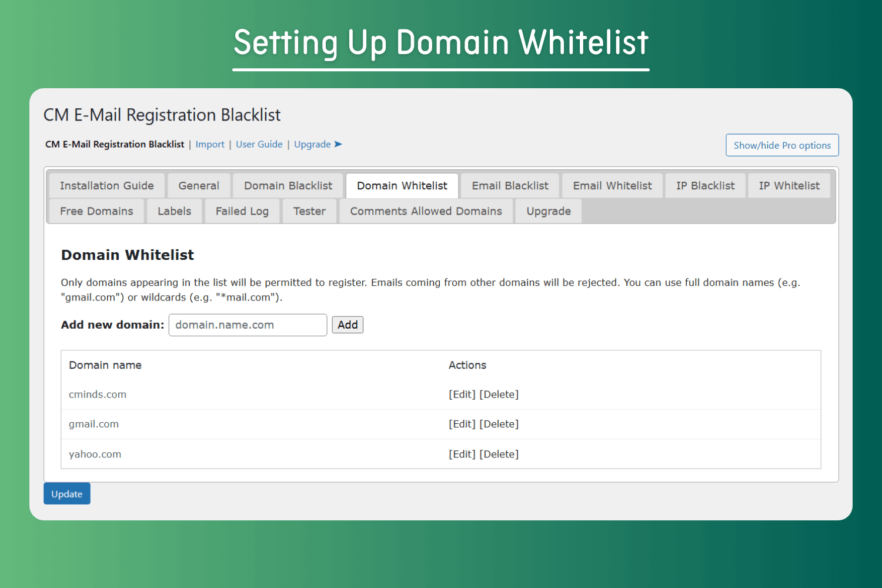The height and width of the screenshot is (588, 882).
Task: Open the User Guide link
Action: pyautogui.click(x=259, y=145)
